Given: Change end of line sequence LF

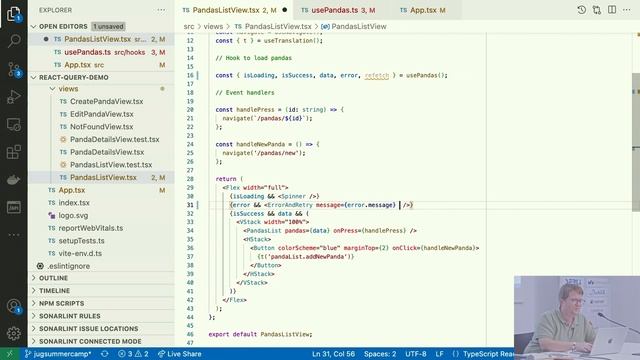Looking at the screenshot, I should (439, 354).
